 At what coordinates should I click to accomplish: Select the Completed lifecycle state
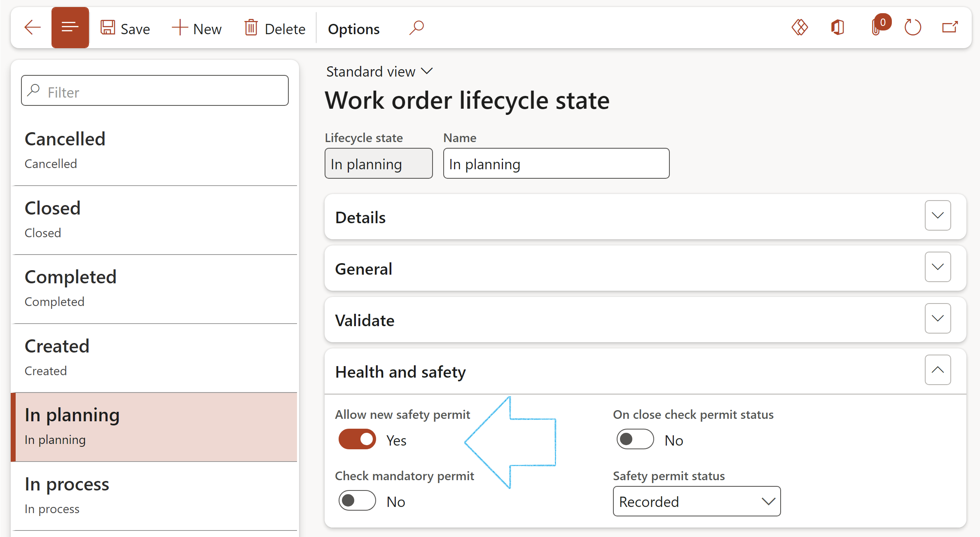(155, 289)
